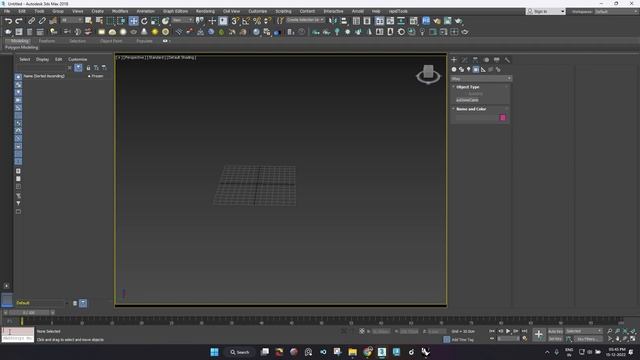The width and height of the screenshot is (640, 360).
Task: Toggle Percent Snap
Action: click(x=257, y=21)
